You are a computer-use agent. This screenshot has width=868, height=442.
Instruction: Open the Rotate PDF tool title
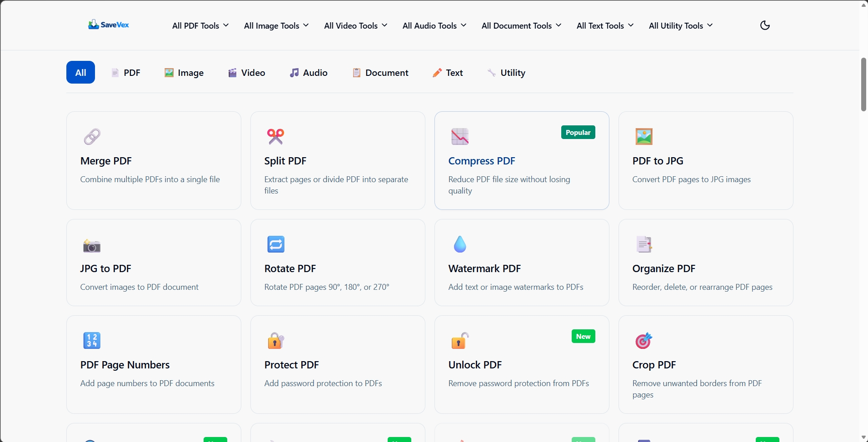coord(290,268)
